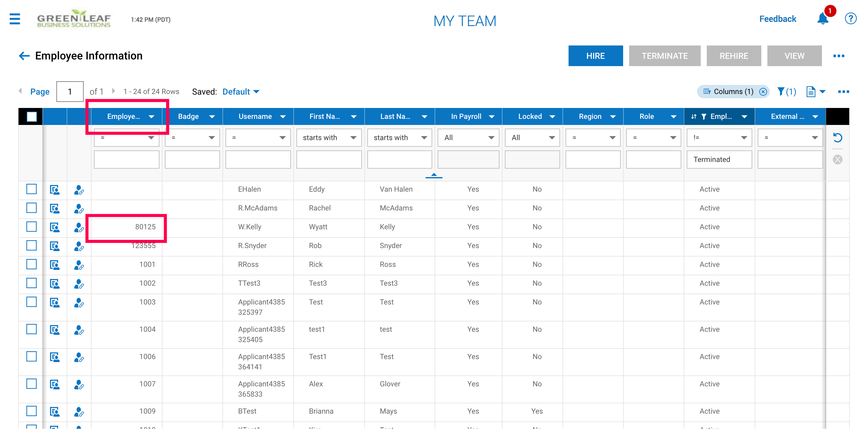Open employee info icon for Wyatt Kelly

[55, 227]
